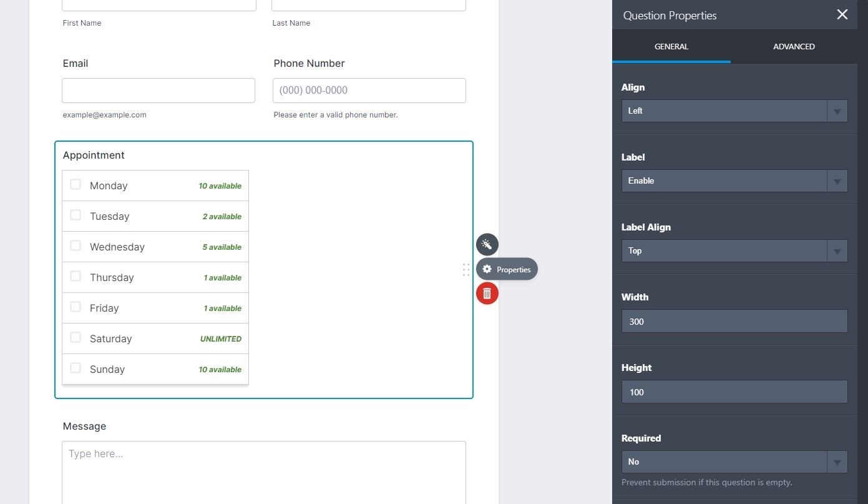Open the Align dropdown

pos(734,111)
